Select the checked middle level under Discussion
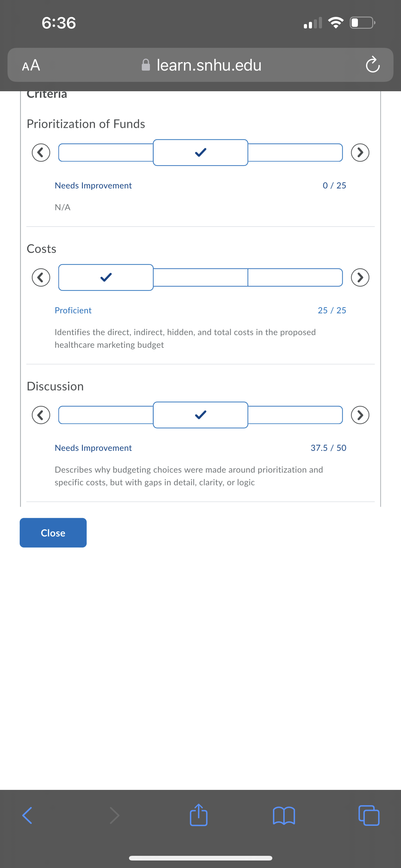This screenshot has width=401, height=868. 201,415
